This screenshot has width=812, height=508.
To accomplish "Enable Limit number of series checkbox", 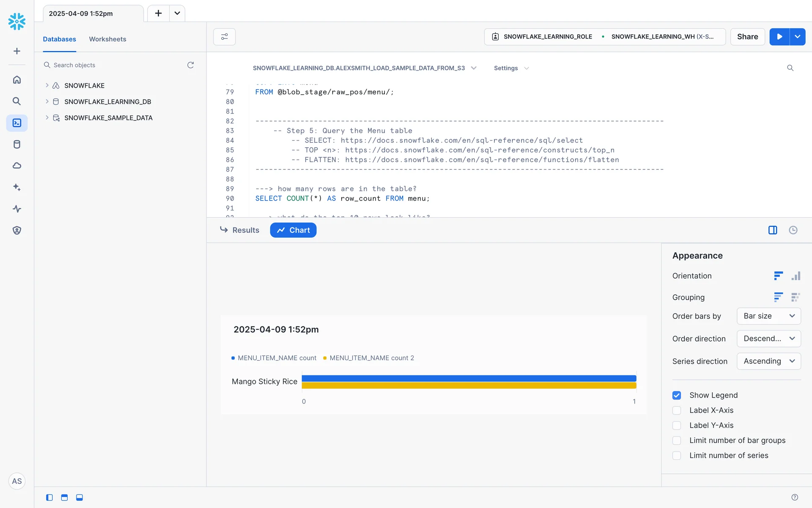I will [677, 456].
